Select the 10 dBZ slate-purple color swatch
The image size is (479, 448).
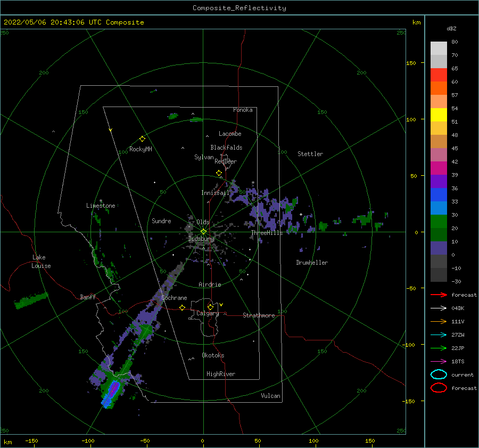[439, 248]
